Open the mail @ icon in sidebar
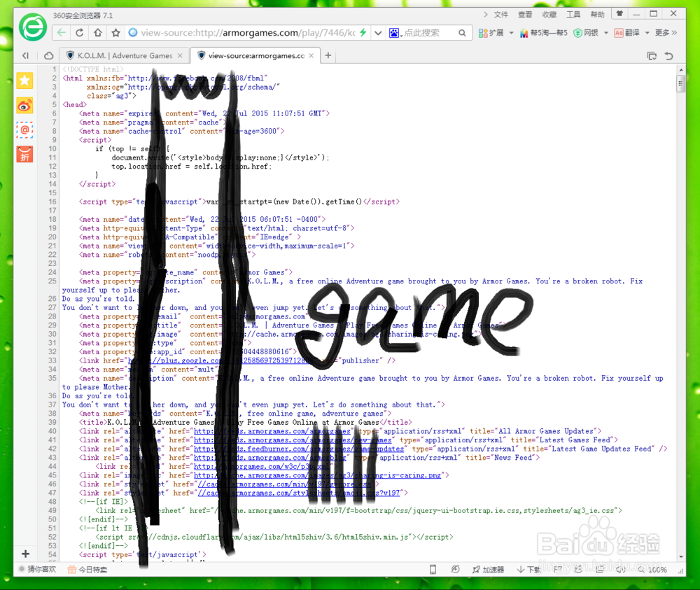The height and width of the screenshot is (590, 700). (25, 130)
